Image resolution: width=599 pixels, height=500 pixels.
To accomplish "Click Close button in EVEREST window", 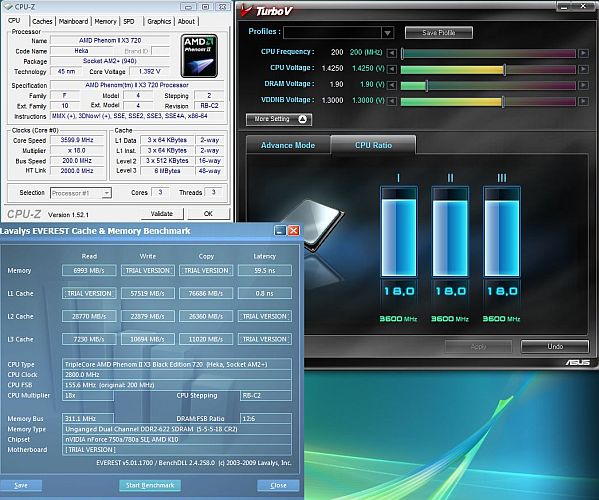I will click(x=278, y=485).
